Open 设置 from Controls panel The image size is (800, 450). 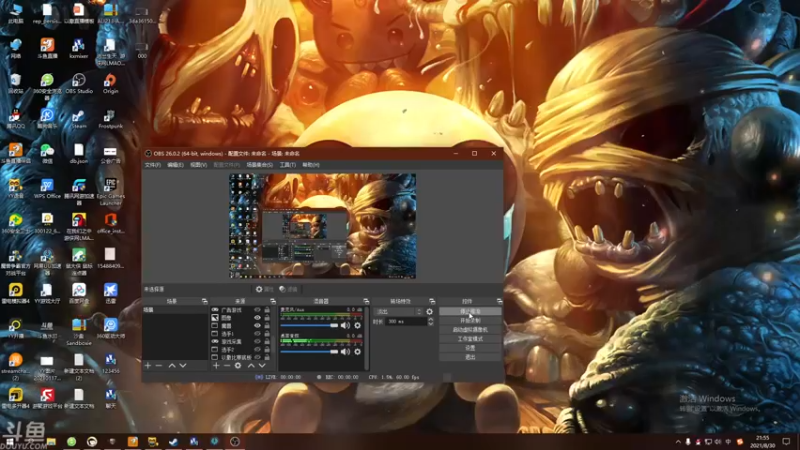(470, 348)
